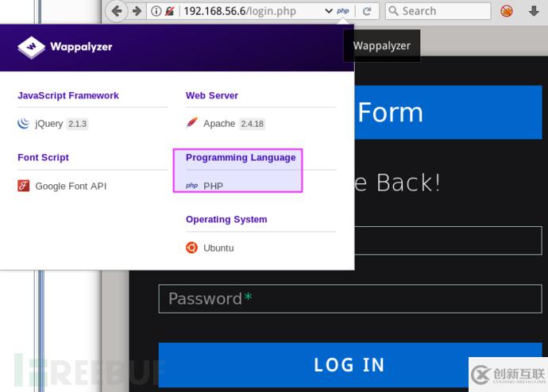Click the crossed-out lock security icon
Image resolution: width=548 pixels, height=392 pixels.
click(x=170, y=11)
